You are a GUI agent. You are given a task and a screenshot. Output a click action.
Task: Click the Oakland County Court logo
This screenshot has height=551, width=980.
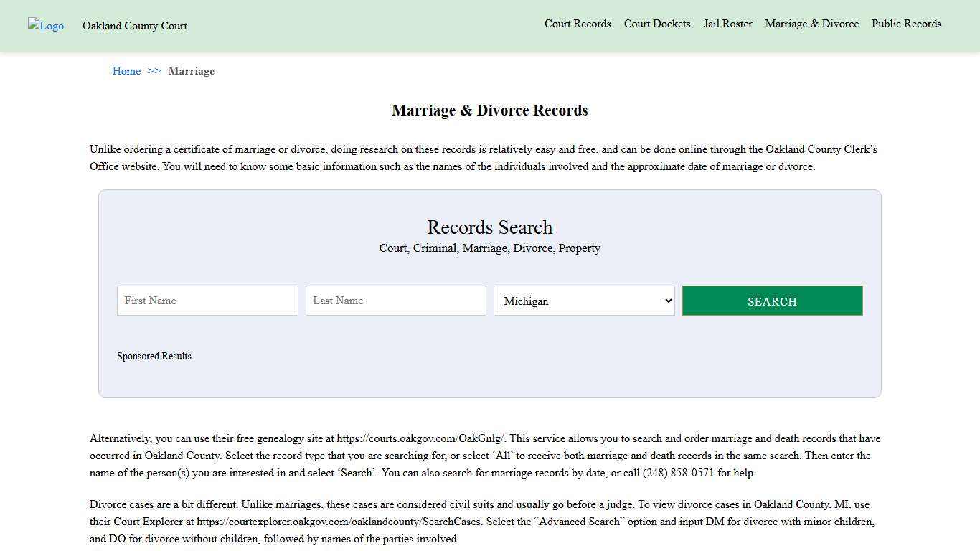(x=45, y=26)
